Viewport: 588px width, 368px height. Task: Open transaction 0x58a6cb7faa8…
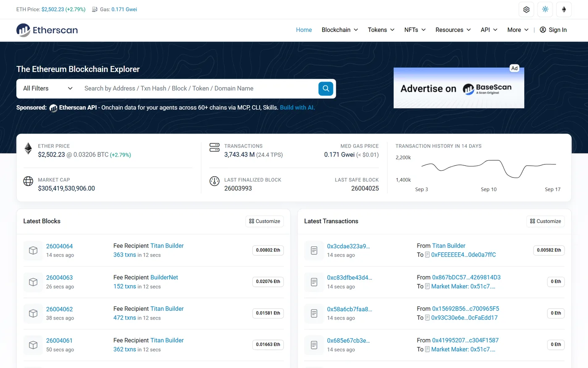(x=349, y=309)
